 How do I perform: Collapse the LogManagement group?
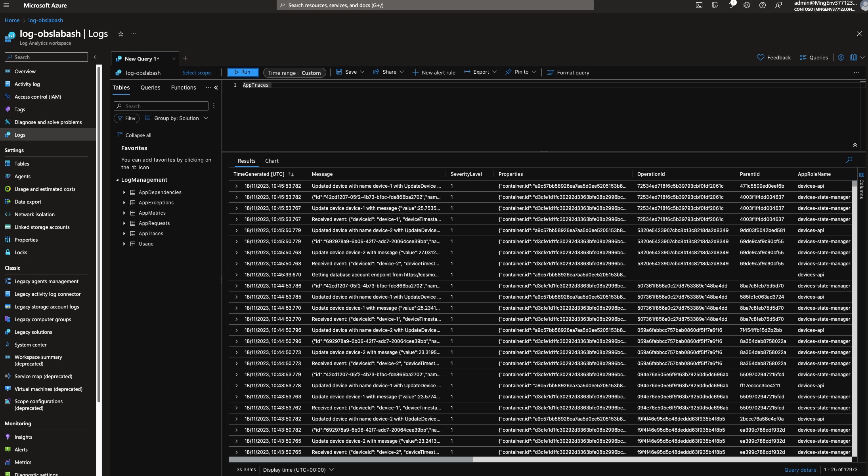tap(117, 180)
